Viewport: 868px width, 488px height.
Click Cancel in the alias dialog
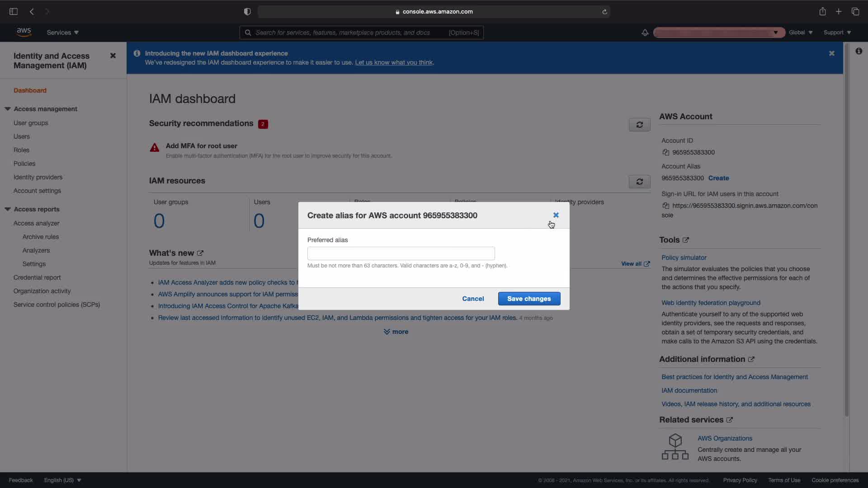(473, 299)
